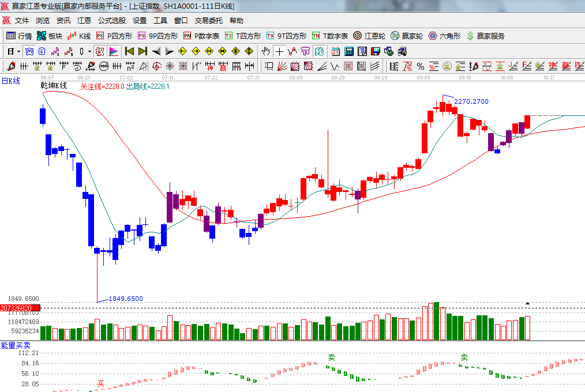Click the 赢家服务 button
Image resolution: width=585 pixels, height=392 pixels.
[485, 36]
